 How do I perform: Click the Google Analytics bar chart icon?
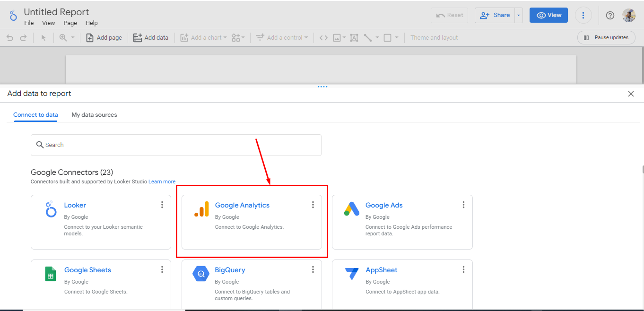tap(201, 209)
